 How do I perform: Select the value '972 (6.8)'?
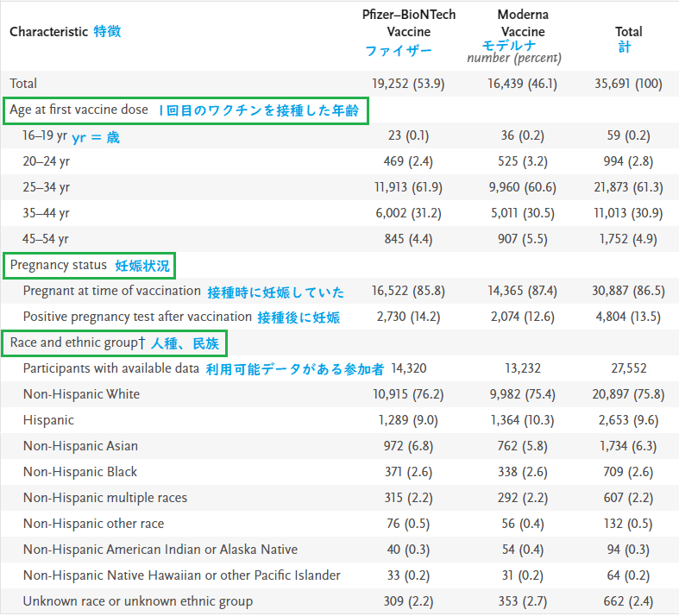tap(408, 446)
